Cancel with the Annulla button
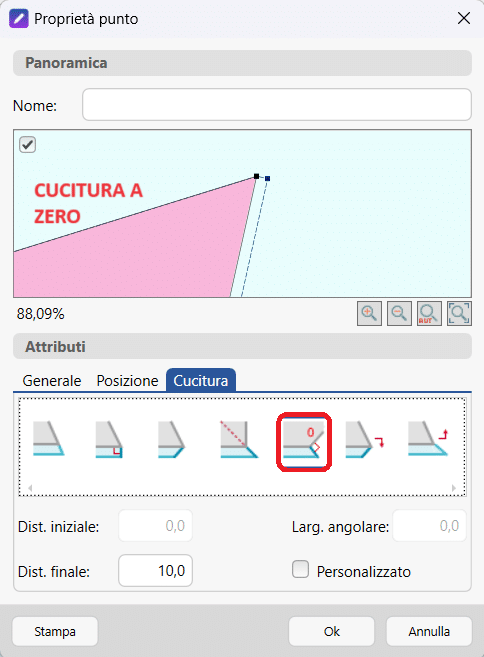This screenshot has height=657, width=484. coord(429,631)
